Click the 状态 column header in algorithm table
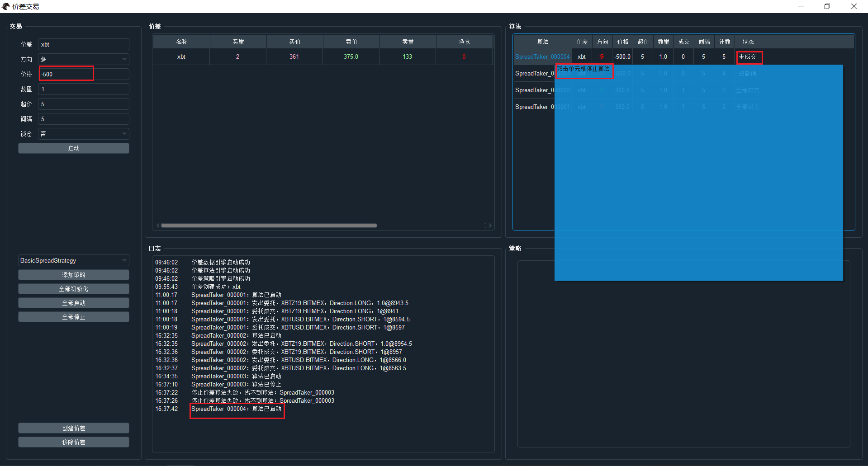This screenshot has width=868, height=466. (x=748, y=42)
